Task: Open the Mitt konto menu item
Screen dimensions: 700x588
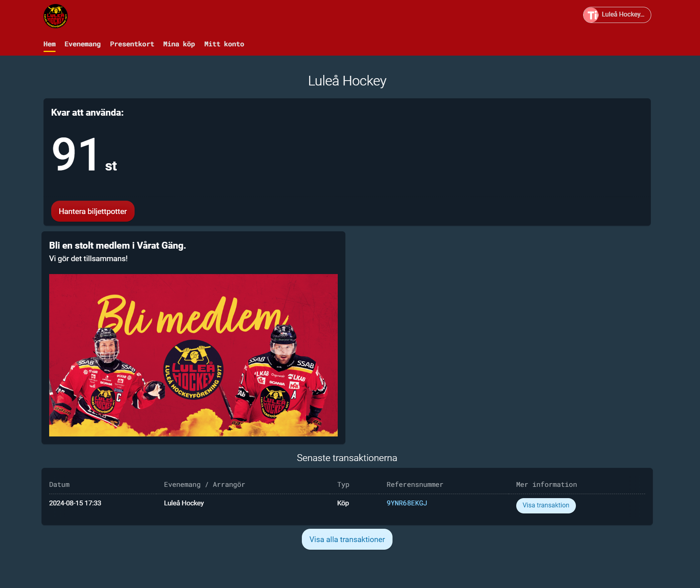Action: (x=224, y=44)
